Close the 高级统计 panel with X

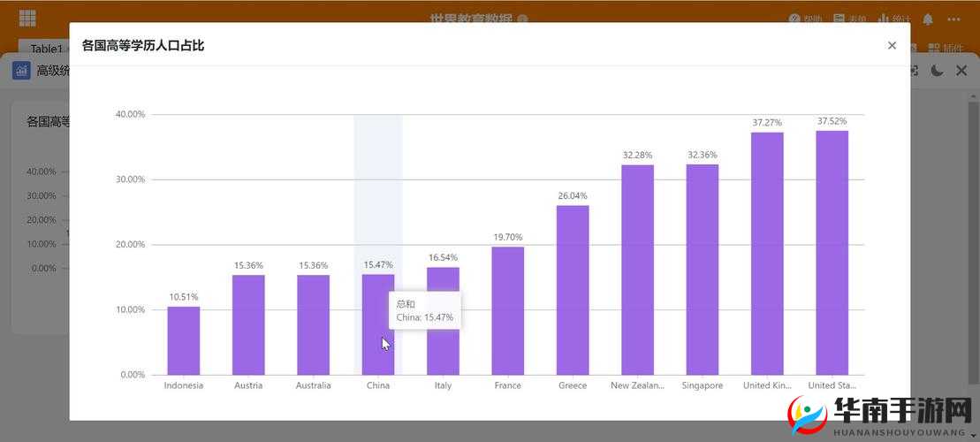pos(961,71)
